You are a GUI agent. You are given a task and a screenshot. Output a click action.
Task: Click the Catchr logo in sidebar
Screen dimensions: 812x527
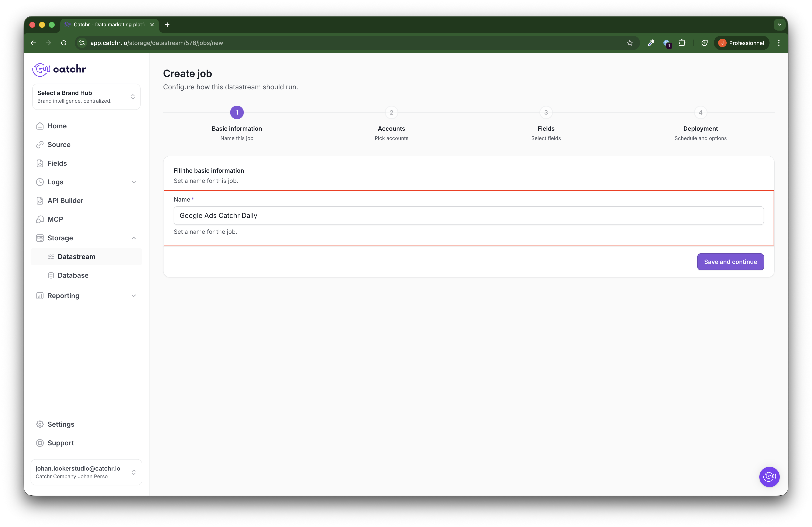(x=59, y=69)
